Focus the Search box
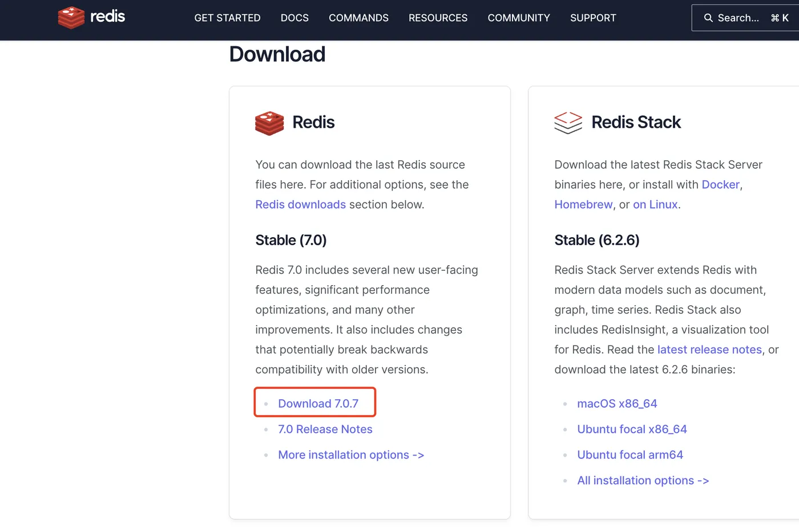This screenshot has height=532, width=799. pos(745,18)
